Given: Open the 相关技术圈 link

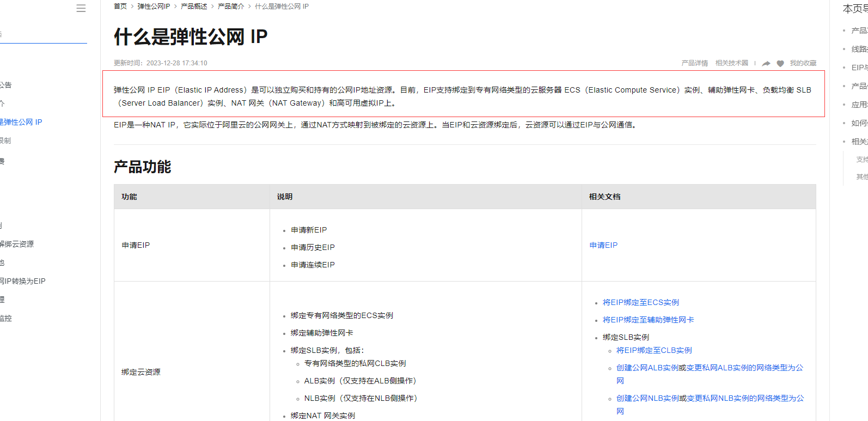Looking at the screenshot, I should tap(732, 63).
